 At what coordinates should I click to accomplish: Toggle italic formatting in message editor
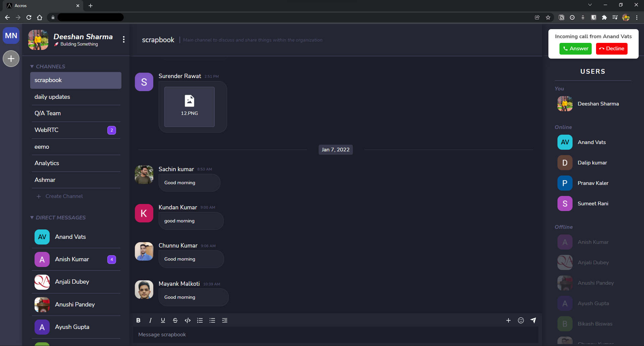click(150, 321)
